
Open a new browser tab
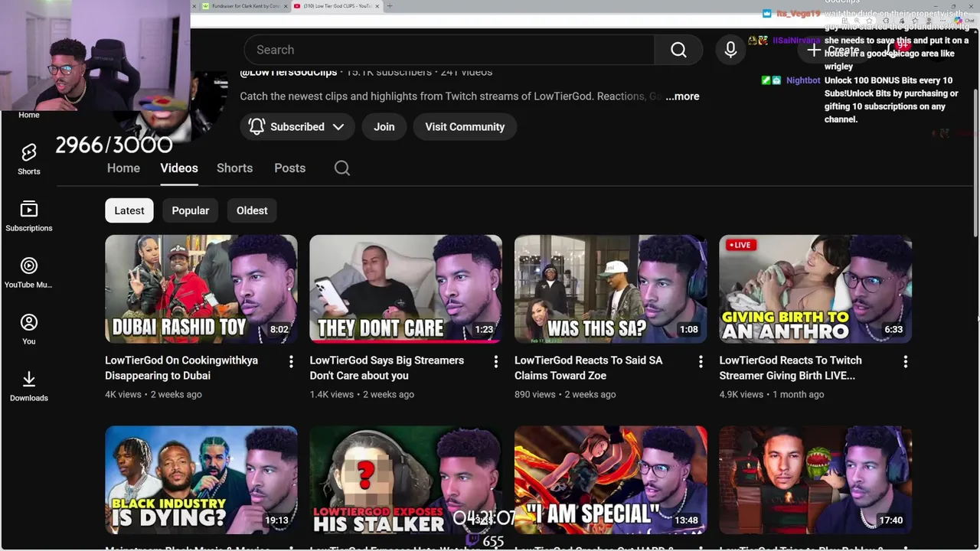[x=390, y=6]
